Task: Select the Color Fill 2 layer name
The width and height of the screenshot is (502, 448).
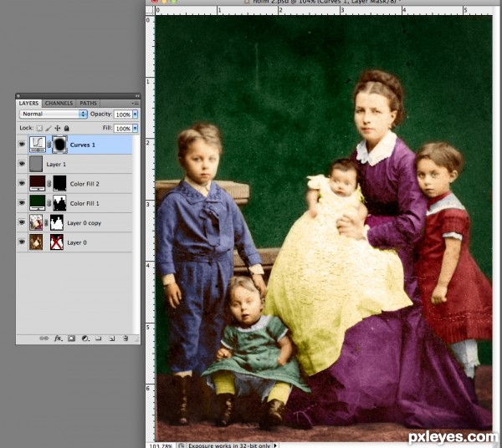Action: click(85, 184)
